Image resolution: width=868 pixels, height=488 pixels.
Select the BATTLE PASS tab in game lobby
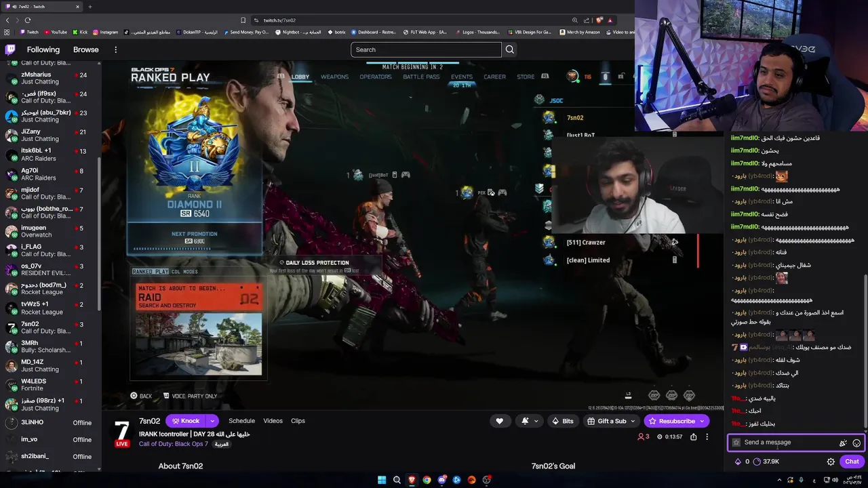[421, 77]
